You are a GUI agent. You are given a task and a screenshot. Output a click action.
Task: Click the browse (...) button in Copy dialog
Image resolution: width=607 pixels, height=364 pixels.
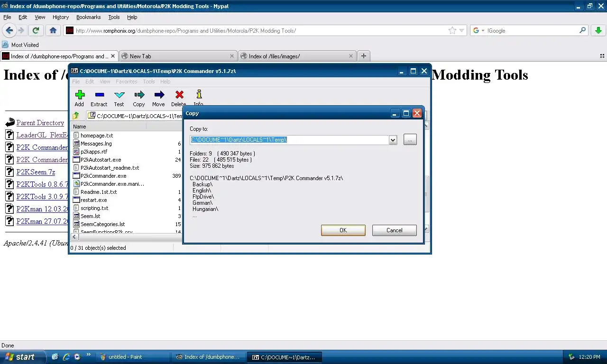(x=410, y=139)
